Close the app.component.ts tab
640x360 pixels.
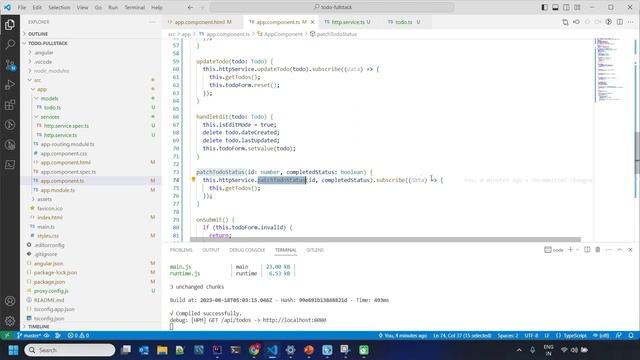tap(313, 22)
